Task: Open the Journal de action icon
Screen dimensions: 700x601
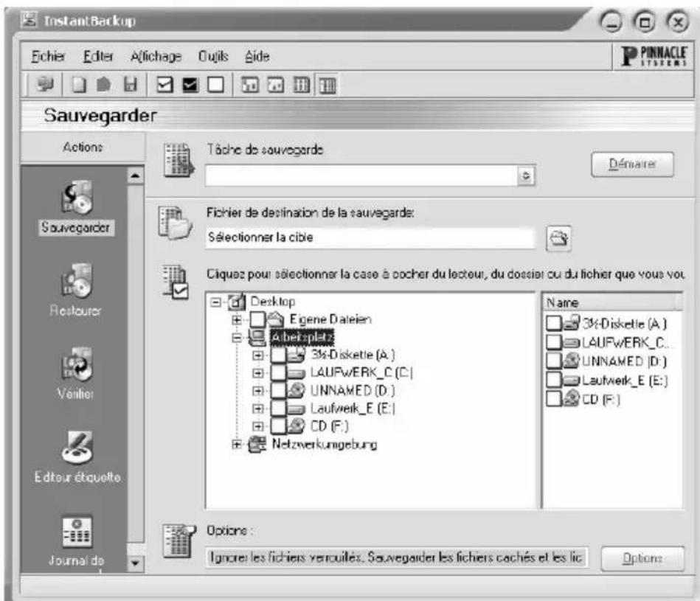Action: pyautogui.click(x=77, y=532)
